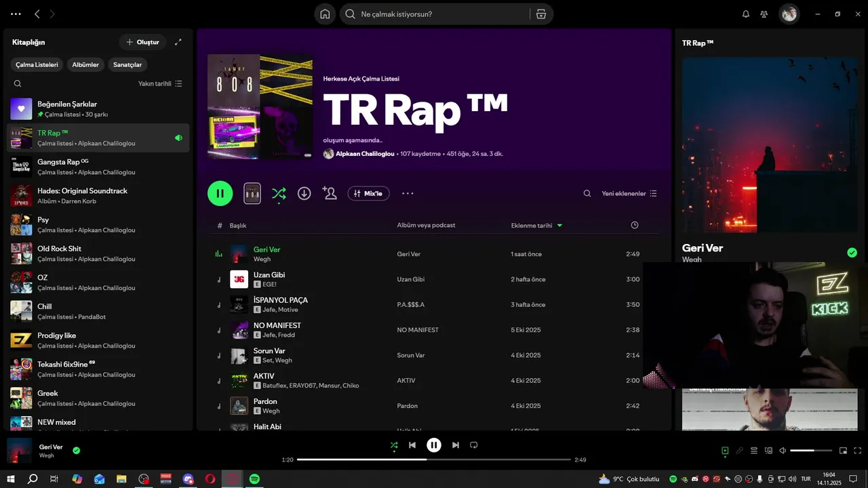Sort by the Ekleme tarihi column
This screenshot has width=868, height=488.
(x=536, y=225)
